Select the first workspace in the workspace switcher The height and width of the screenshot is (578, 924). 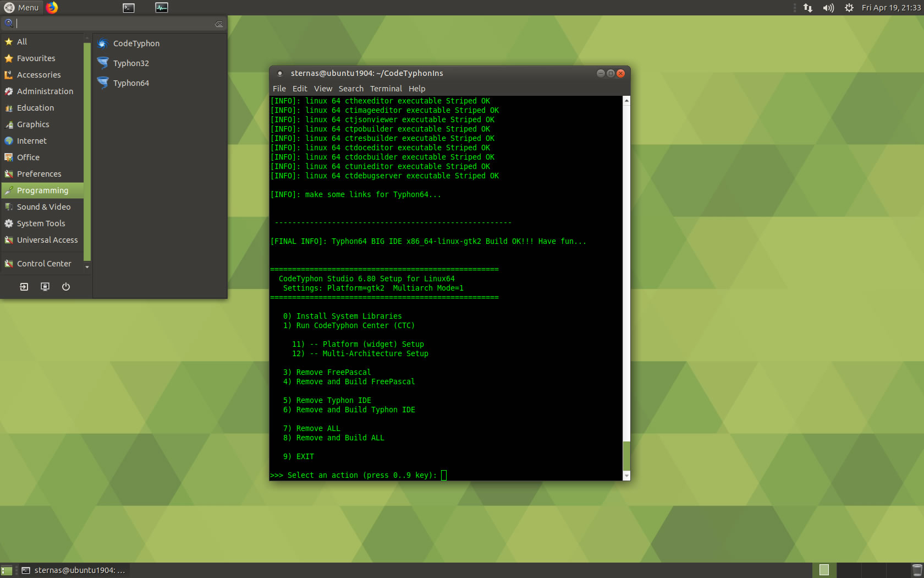[x=824, y=570]
